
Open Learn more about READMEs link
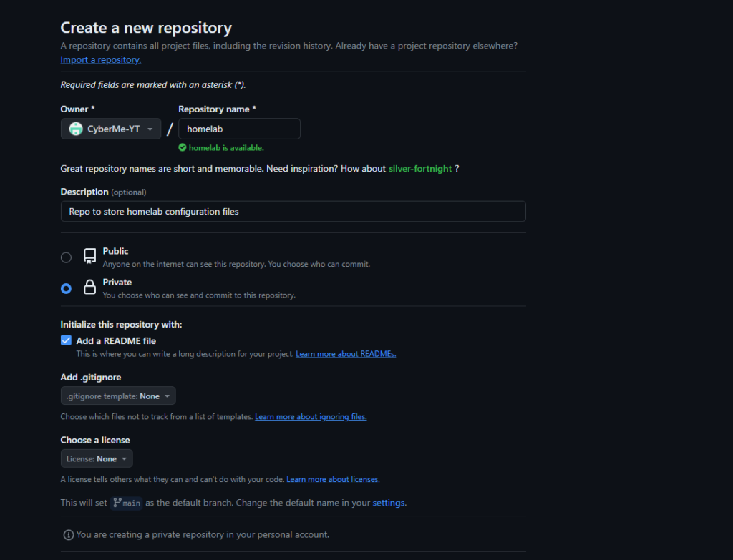pyautogui.click(x=346, y=354)
